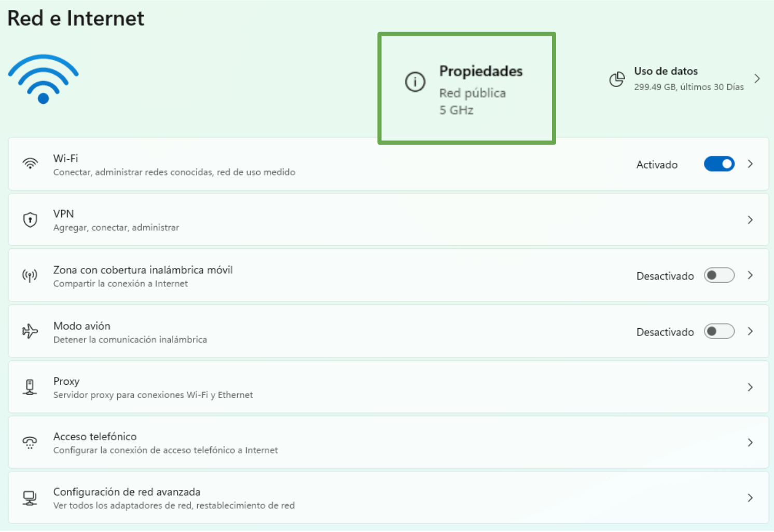774x532 pixels.
Task: Expand the Wi-Fi settings chevron
Action: pyautogui.click(x=750, y=164)
